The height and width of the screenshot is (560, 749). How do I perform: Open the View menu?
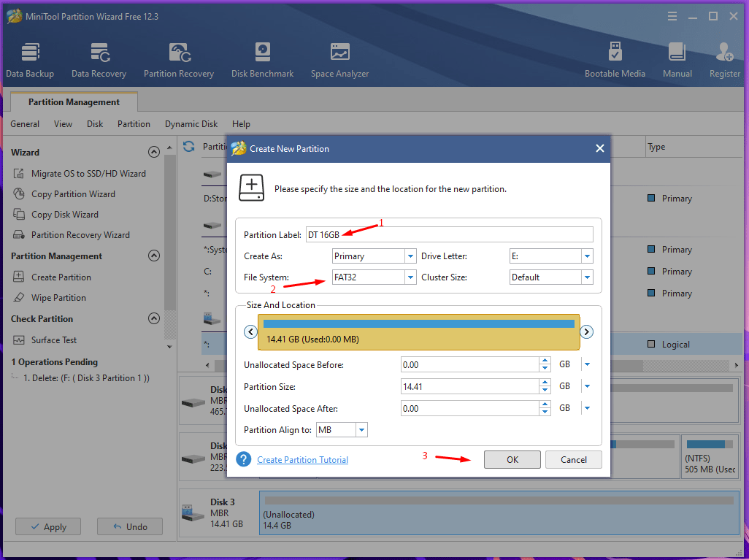[x=63, y=123]
